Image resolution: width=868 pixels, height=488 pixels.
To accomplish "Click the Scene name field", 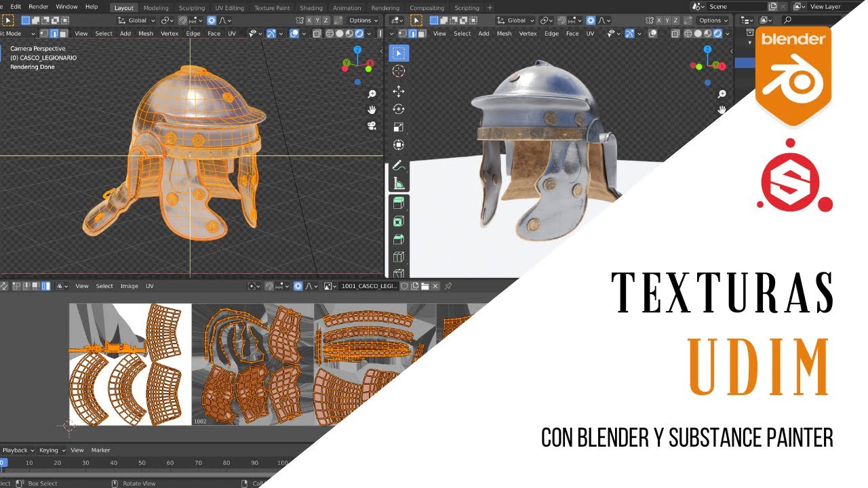I will (736, 7).
